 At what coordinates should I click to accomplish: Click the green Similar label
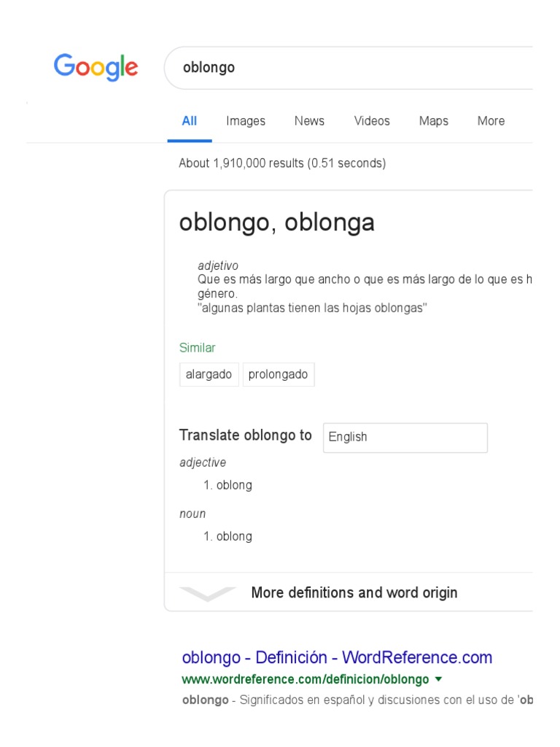point(198,348)
